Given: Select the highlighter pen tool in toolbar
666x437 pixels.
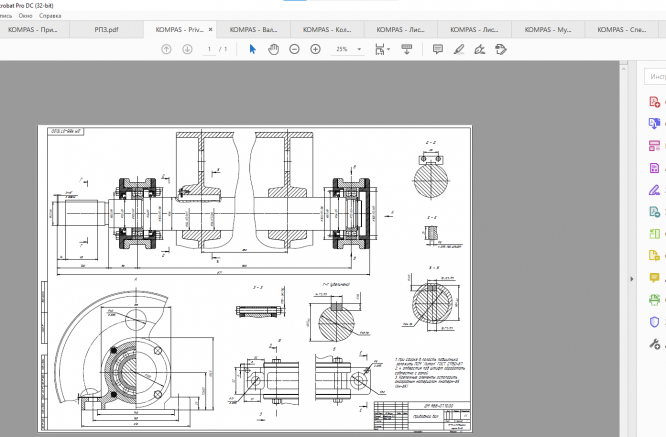Looking at the screenshot, I should point(459,49).
